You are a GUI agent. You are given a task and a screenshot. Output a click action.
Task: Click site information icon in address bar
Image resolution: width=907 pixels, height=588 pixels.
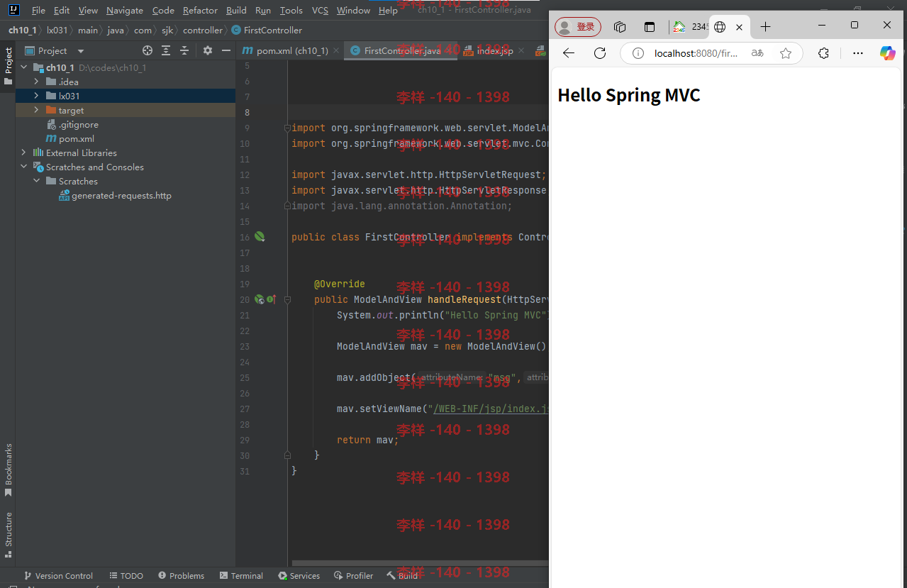[638, 53]
